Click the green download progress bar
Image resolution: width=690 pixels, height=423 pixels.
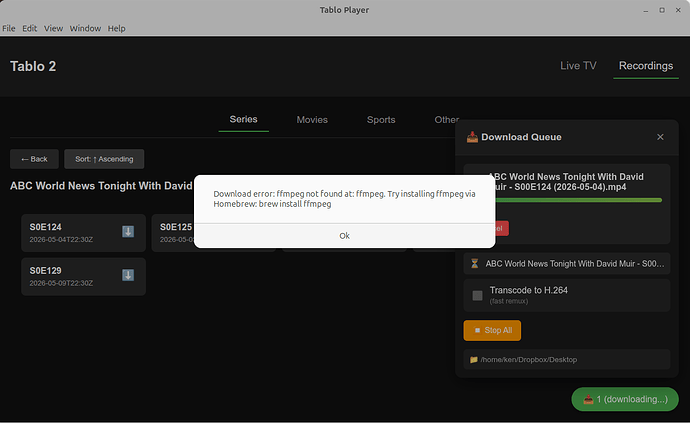(x=578, y=200)
